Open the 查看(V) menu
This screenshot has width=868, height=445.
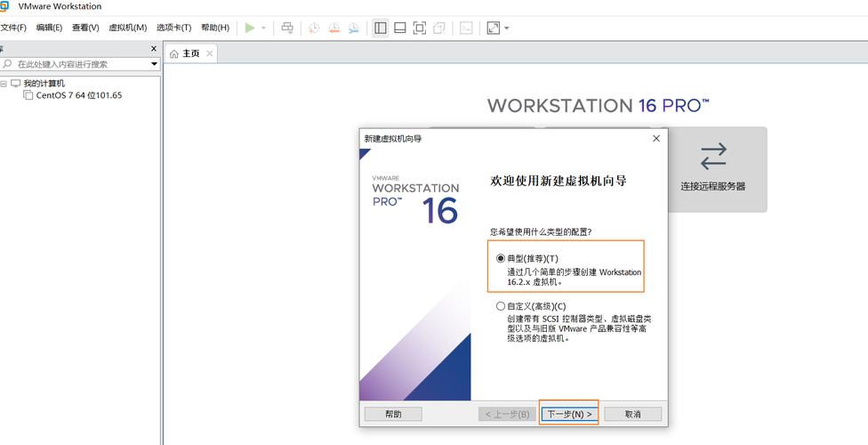[x=85, y=28]
